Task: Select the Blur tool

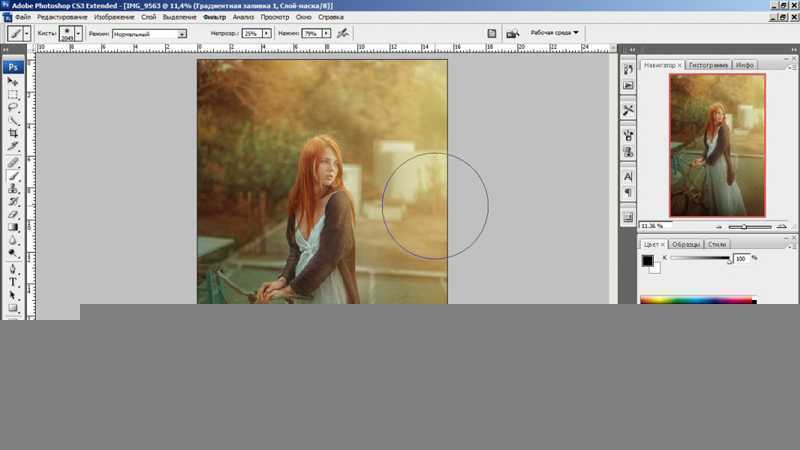Action: click(13, 240)
